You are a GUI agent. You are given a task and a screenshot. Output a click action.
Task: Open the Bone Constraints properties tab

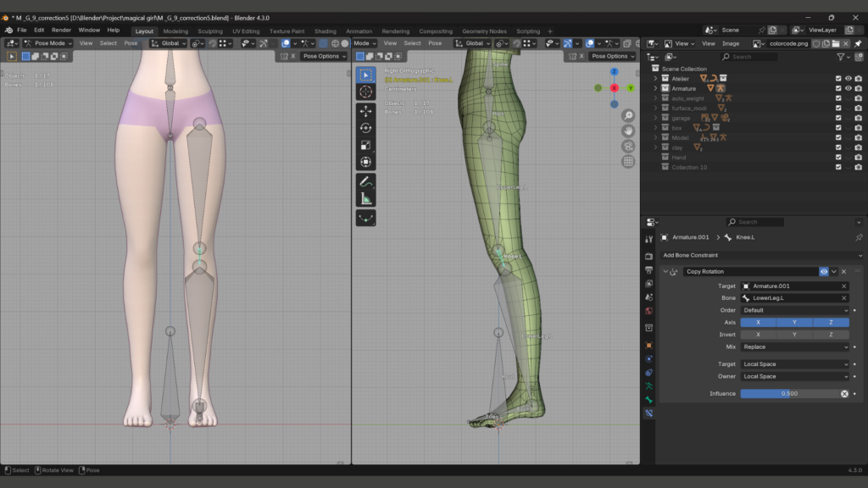(x=648, y=413)
